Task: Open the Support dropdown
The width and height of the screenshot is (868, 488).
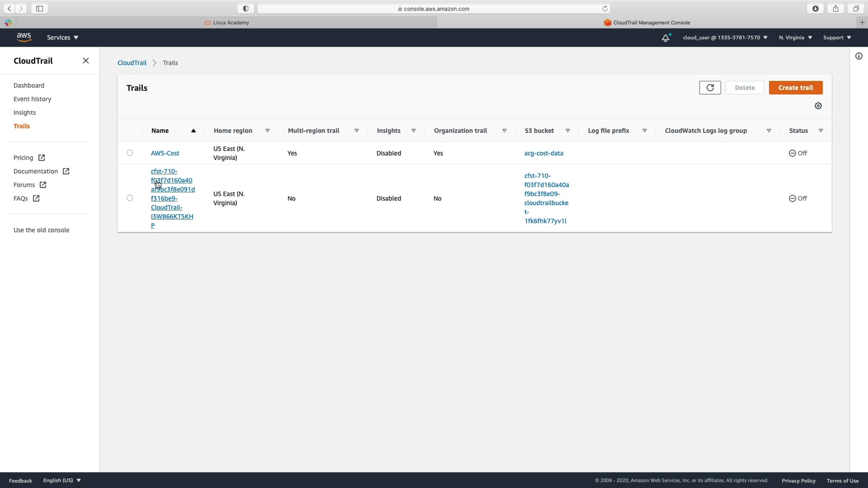Action: [837, 38]
